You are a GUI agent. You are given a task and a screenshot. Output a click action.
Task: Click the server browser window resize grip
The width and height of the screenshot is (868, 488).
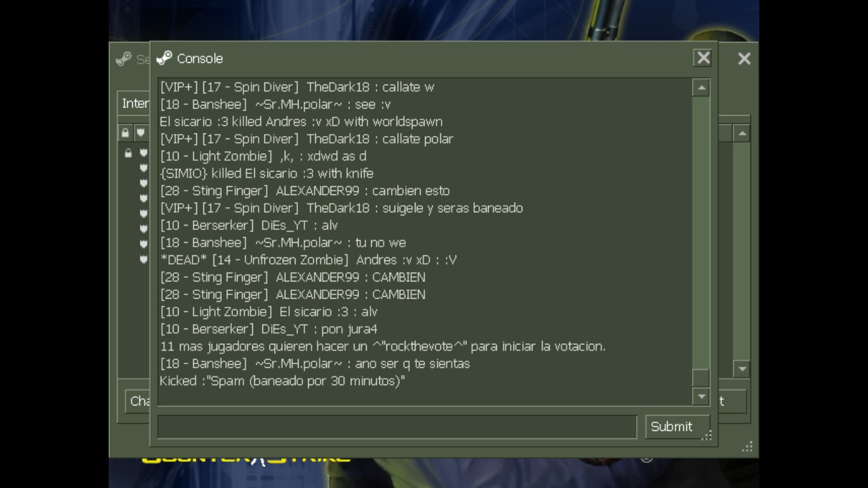747,447
